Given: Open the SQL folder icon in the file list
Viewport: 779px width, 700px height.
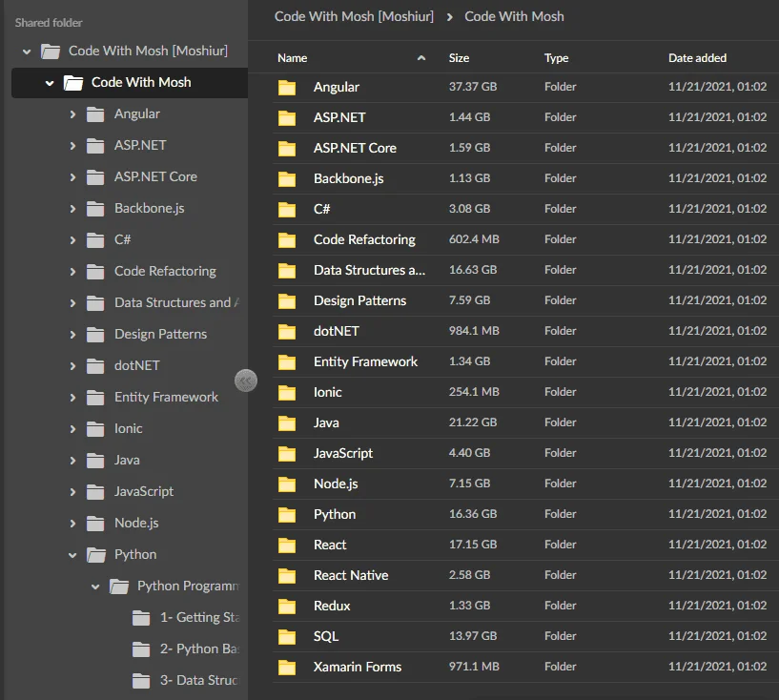Looking at the screenshot, I should tap(287, 637).
